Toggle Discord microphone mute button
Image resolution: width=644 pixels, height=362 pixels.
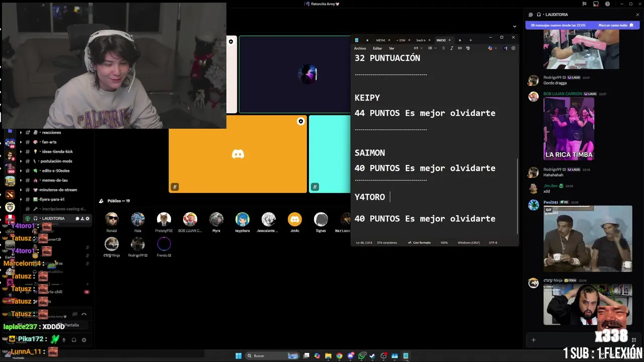(64, 340)
